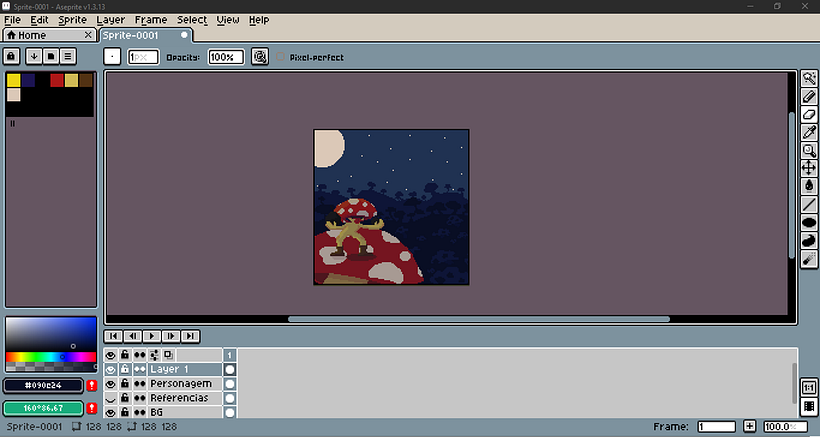820x438 pixels.
Task: Toggle all layers visibility in timeline header
Action: (110, 355)
